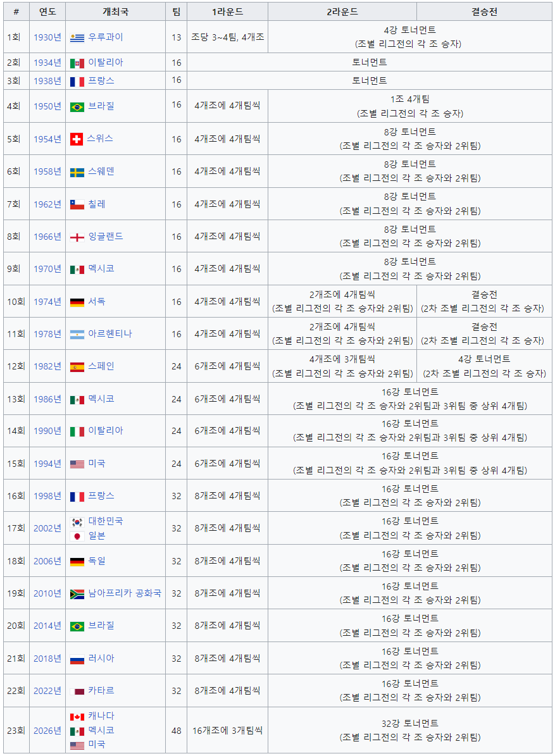555x756 pixels.
Task: Click the Qatar flag icon
Action: click(77, 691)
